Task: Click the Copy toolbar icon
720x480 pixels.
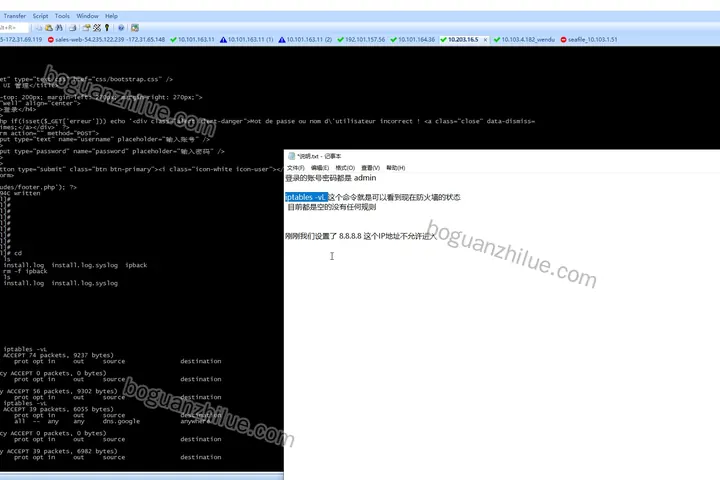Action: point(39,28)
